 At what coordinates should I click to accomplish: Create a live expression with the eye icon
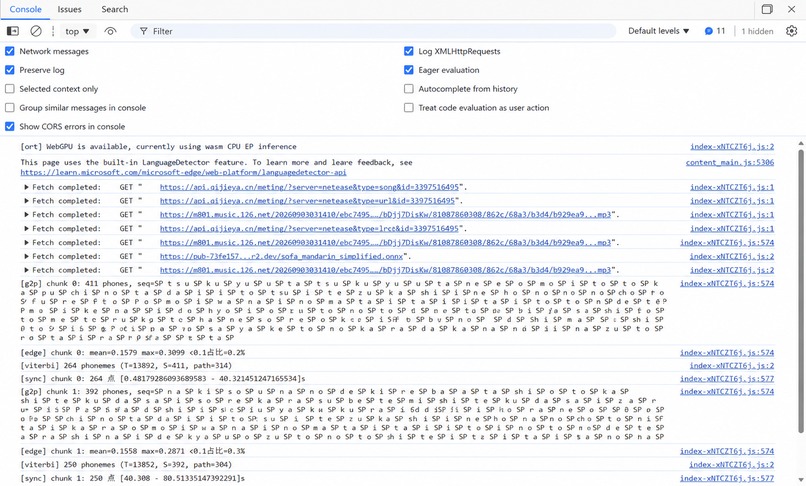[x=110, y=31]
